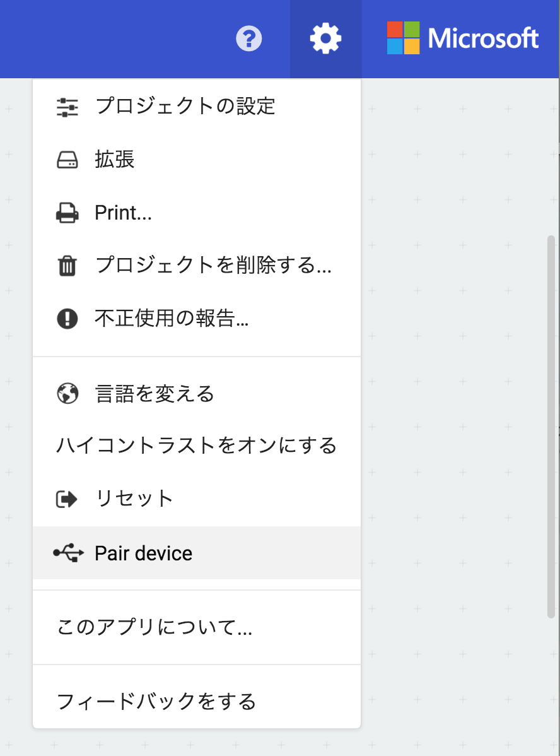Click the sign-out icon beside リセット
Viewport: 560px width, 756px height.
[67, 498]
